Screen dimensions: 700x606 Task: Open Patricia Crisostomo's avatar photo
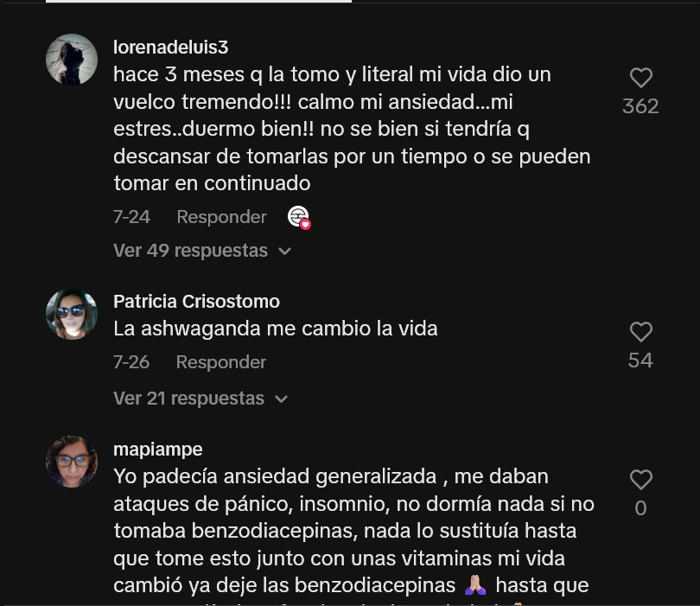(72, 315)
